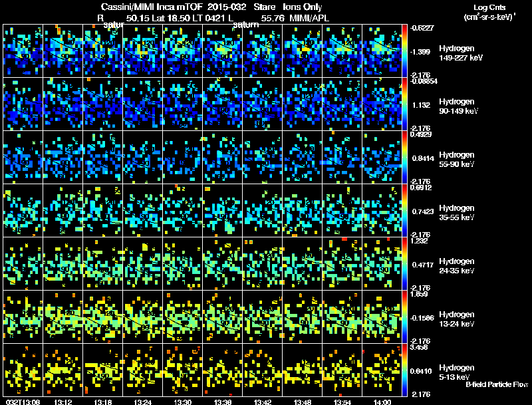This screenshot has height=405, width=532.
Task: Select the 13:18 panel in 13-24 keV row
Action: 102,317
